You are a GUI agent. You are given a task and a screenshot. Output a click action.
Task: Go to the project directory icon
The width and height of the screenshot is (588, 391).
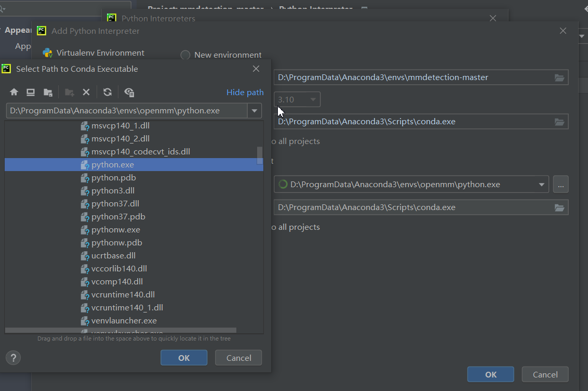pyautogui.click(x=48, y=93)
